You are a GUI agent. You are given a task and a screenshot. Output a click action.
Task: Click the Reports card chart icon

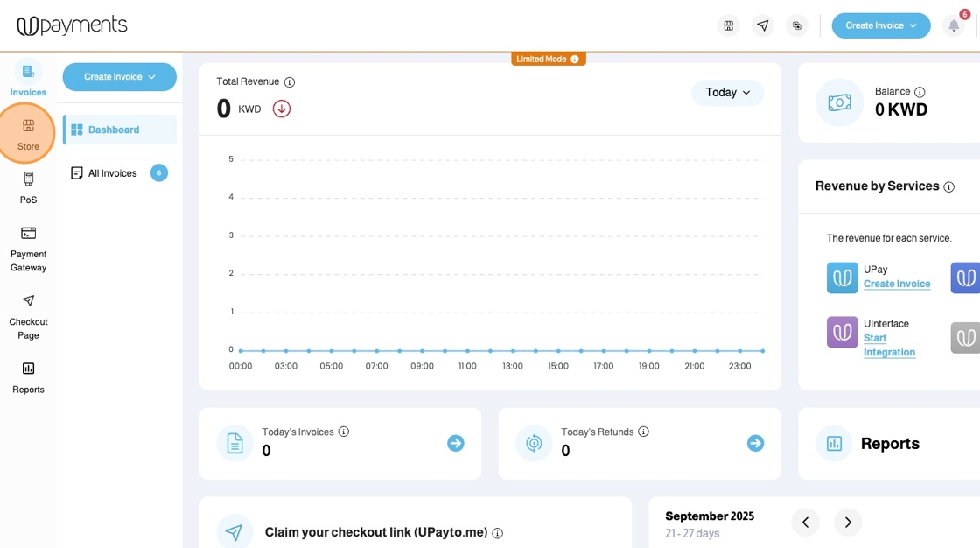[835, 444]
